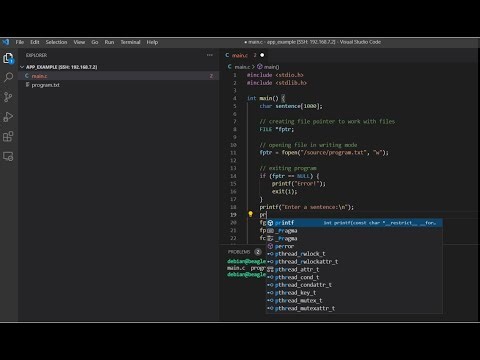
Task: Click the EXPLORER panel title
Action: [x=36, y=55]
